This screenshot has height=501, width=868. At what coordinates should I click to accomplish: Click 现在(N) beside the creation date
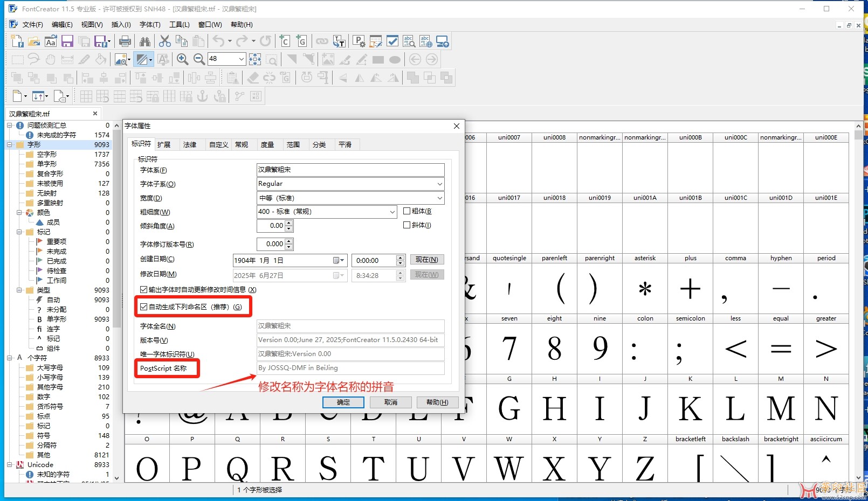[427, 260]
